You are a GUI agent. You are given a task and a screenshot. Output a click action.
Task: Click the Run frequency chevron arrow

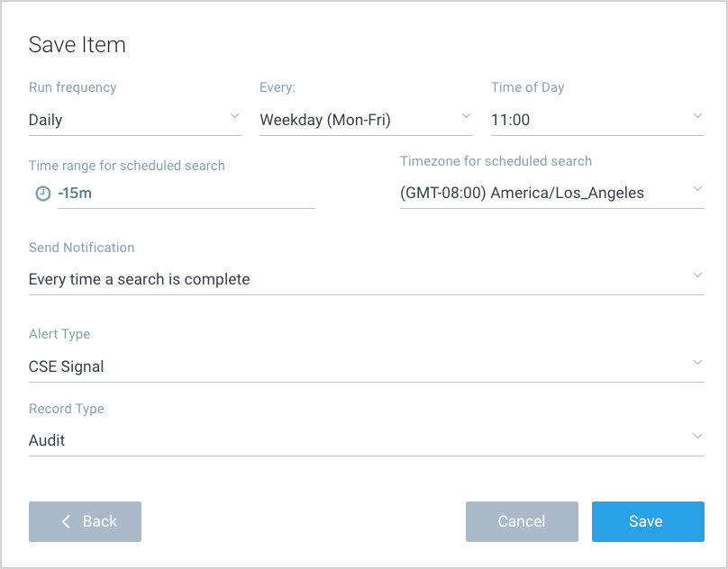click(234, 116)
